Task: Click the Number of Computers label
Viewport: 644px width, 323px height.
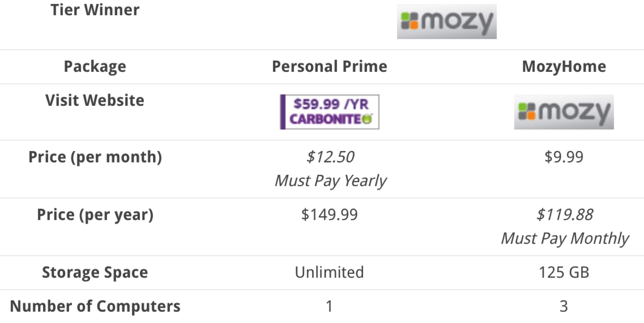Action: tap(95, 306)
